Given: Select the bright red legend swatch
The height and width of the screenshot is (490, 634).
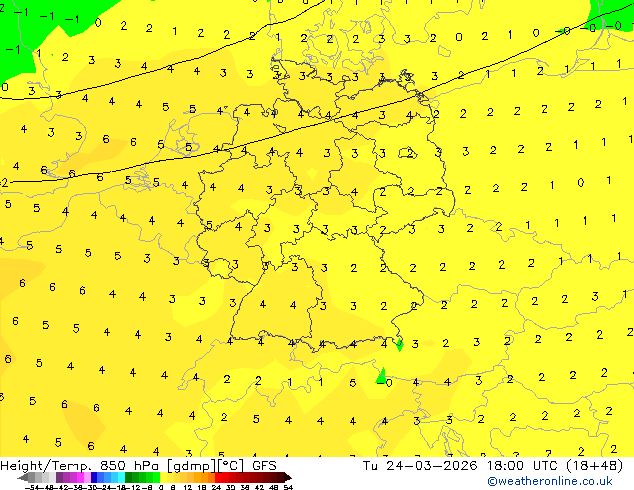Looking at the screenshot, I should tap(219, 477).
